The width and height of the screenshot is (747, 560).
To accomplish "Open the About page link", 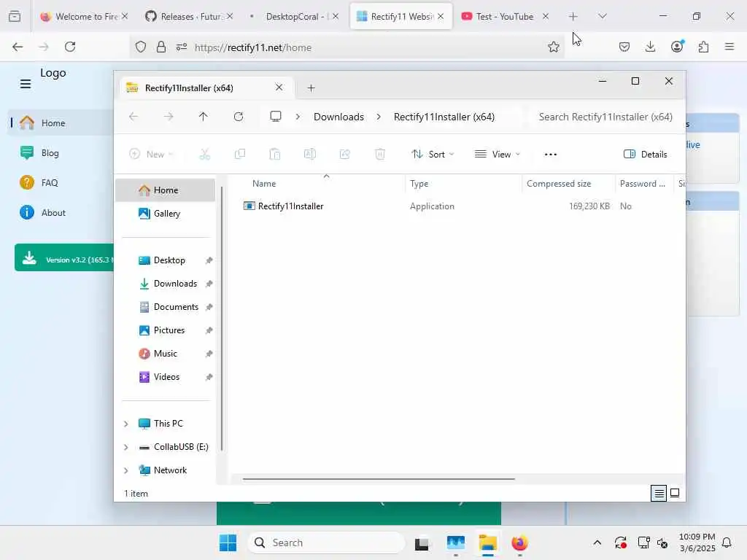I will click(53, 213).
